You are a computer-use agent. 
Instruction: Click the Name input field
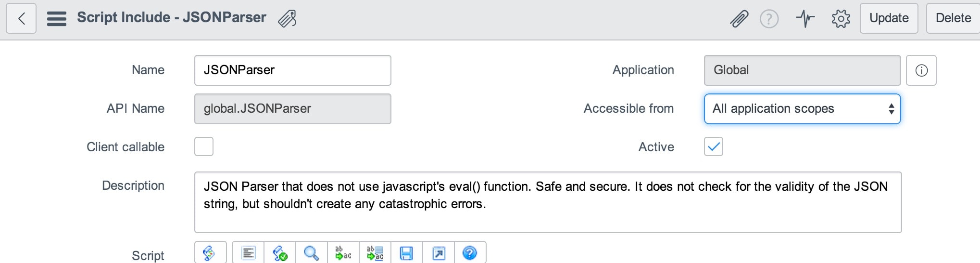pos(293,70)
